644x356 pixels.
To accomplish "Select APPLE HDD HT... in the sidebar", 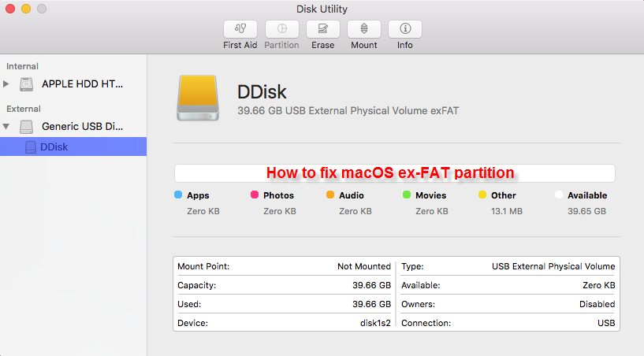I will coord(82,84).
